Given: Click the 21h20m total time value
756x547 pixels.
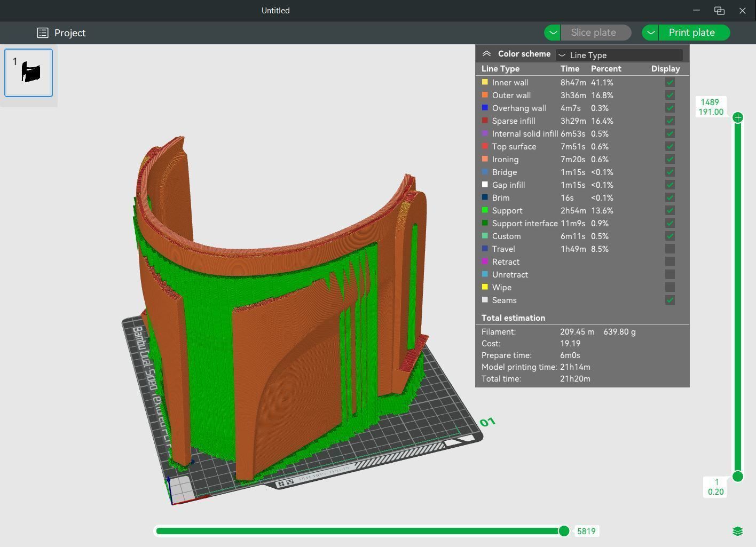Looking at the screenshot, I should 575,379.
